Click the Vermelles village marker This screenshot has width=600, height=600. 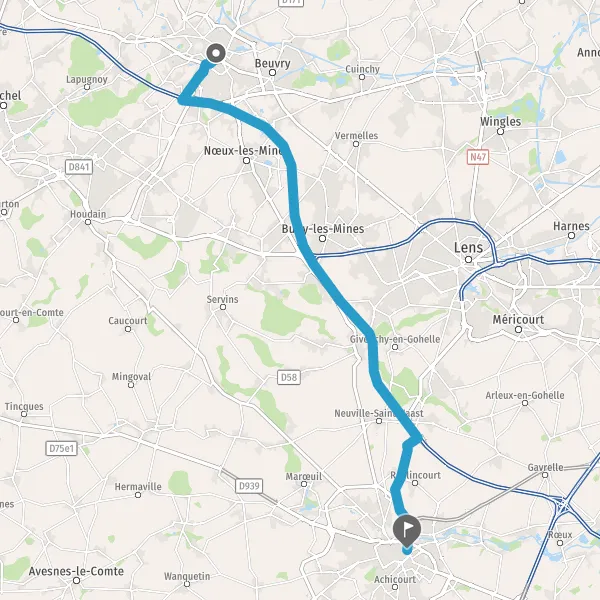coord(356,144)
